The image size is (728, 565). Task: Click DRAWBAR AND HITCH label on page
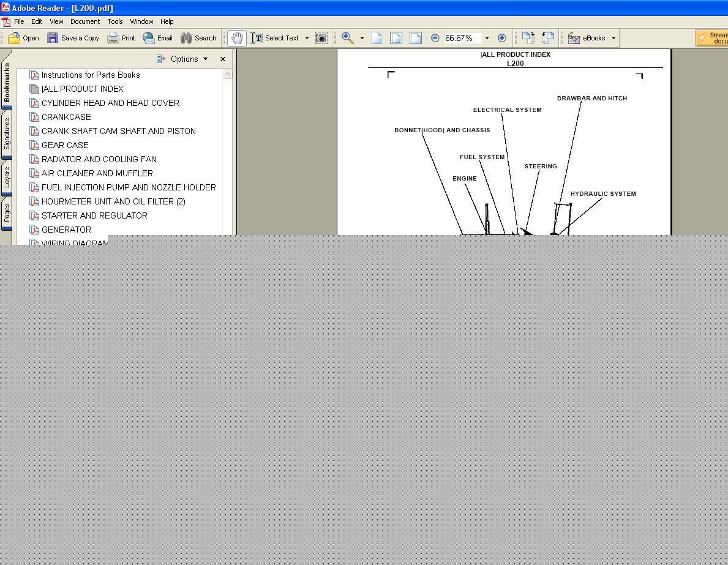pyautogui.click(x=592, y=99)
